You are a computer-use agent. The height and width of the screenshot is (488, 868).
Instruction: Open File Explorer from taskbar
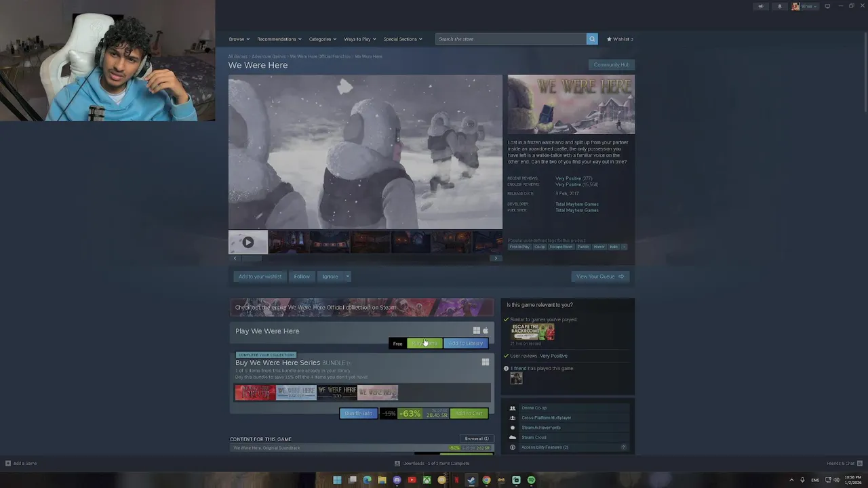pyautogui.click(x=382, y=480)
